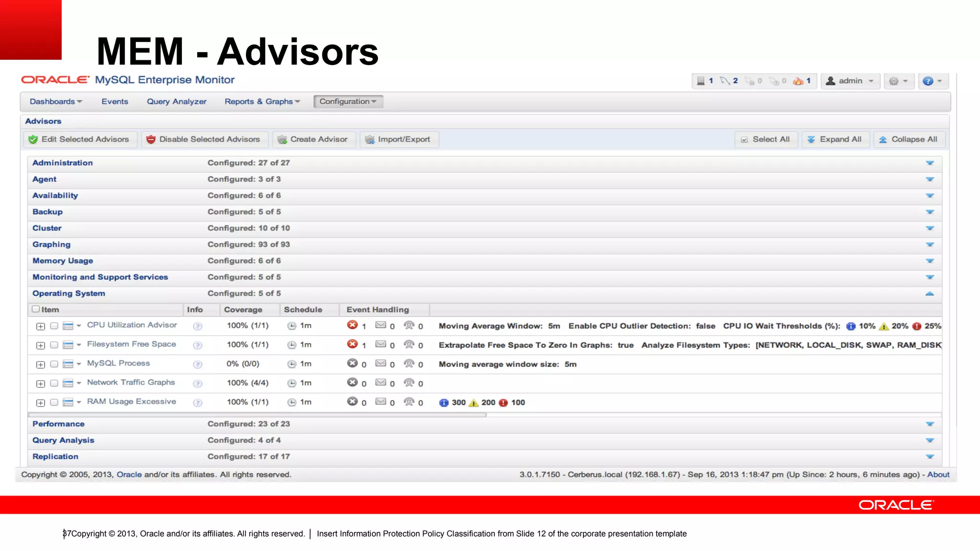Click the MySQL Process info question icon
The width and height of the screenshot is (980, 551).
(197, 364)
